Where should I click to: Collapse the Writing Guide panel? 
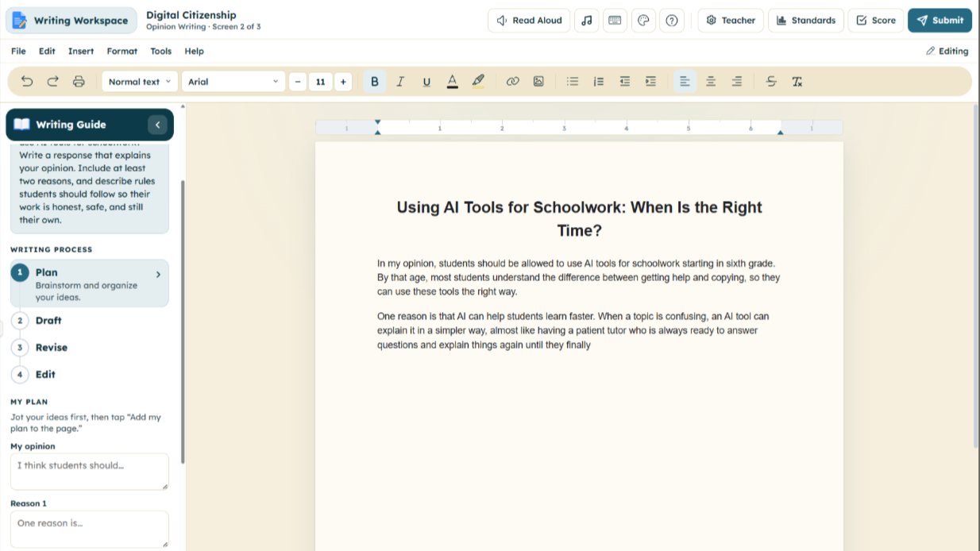pyautogui.click(x=157, y=125)
